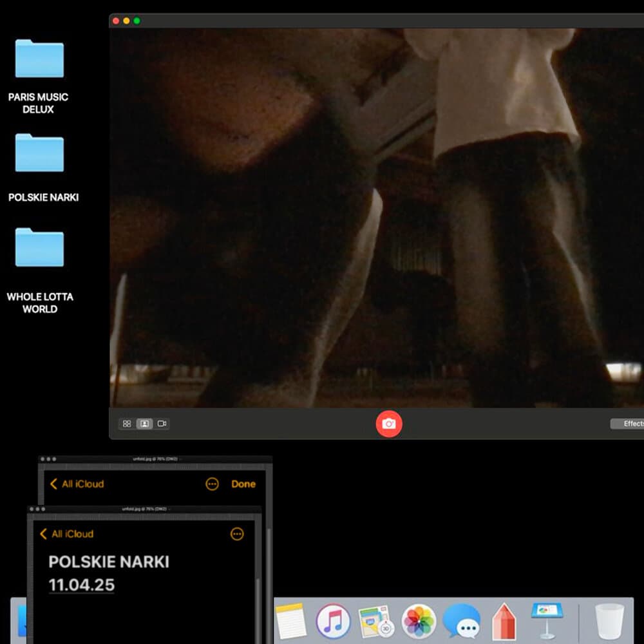Select single still photo mode
Image resolution: width=644 pixels, height=644 pixels.
[x=144, y=424]
